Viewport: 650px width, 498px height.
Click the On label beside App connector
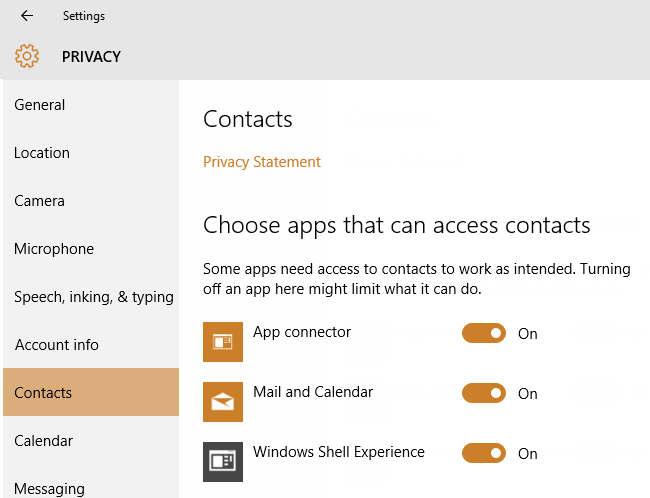[528, 334]
